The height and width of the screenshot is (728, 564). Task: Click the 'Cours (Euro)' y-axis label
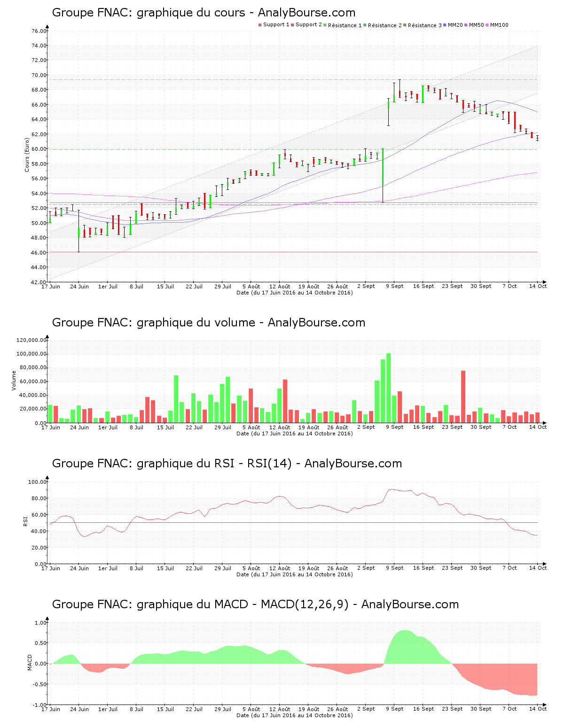tap(27, 155)
